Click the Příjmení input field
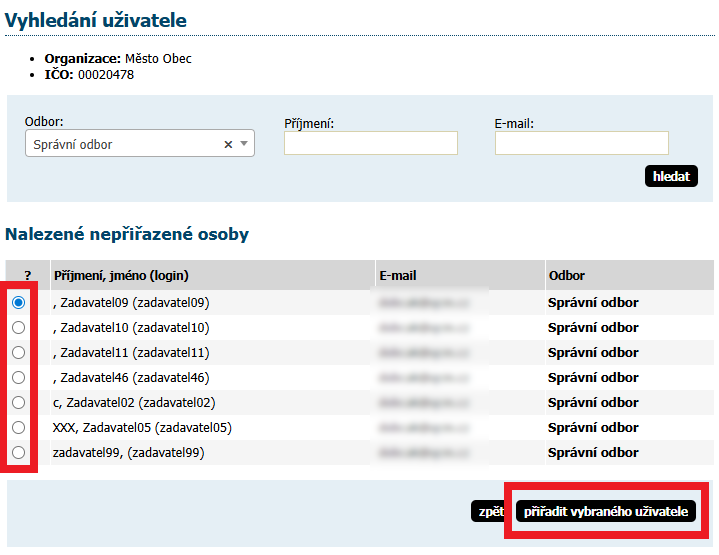Screen dimensions: 719x555 370,144
